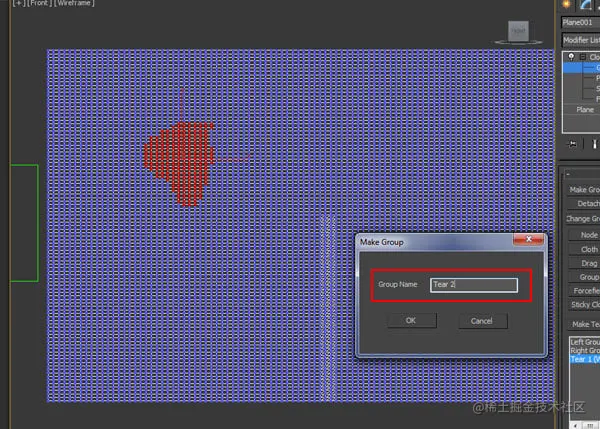Close the Make Group dialog

(528, 239)
